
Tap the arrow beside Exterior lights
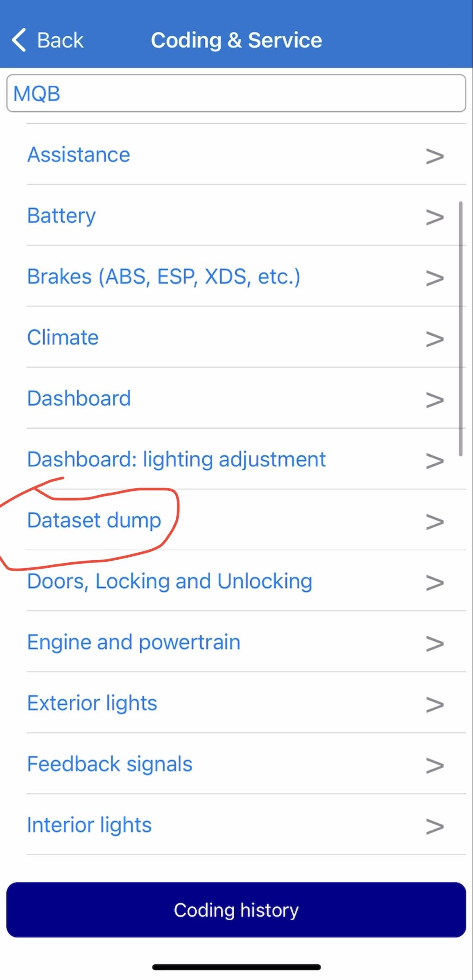click(x=435, y=704)
